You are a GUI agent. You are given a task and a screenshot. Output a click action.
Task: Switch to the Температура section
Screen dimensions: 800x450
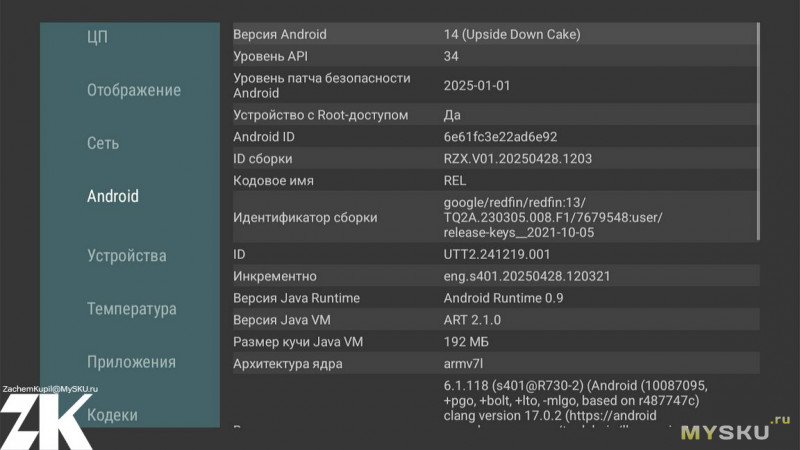pos(131,309)
